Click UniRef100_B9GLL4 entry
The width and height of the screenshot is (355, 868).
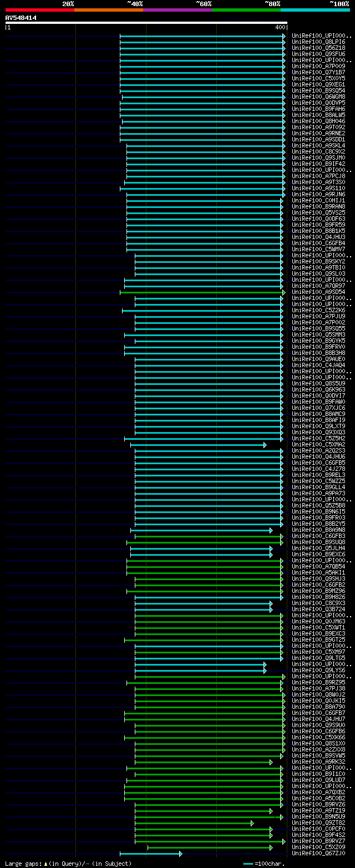[x=318, y=487]
